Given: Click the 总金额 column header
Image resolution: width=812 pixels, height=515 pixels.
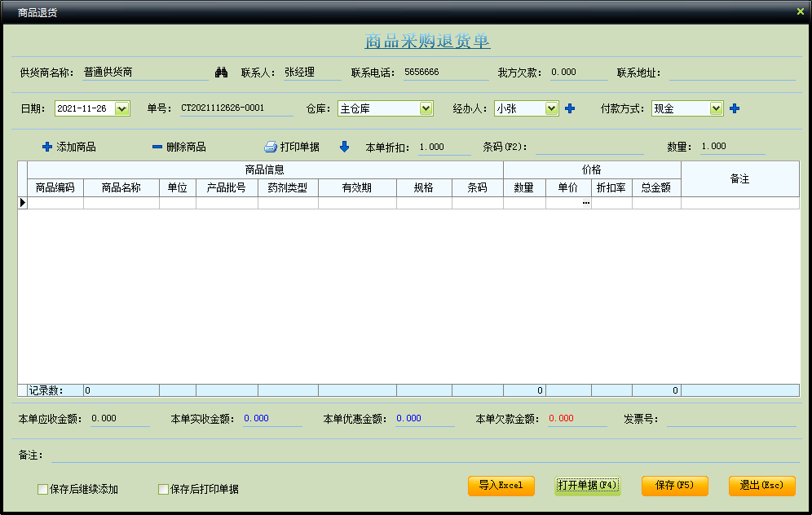Looking at the screenshot, I should click(x=656, y=188).
